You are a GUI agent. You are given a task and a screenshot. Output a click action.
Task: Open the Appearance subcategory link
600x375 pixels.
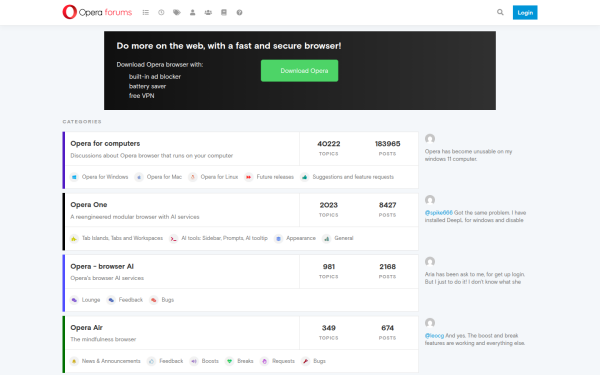coord(301,238)
